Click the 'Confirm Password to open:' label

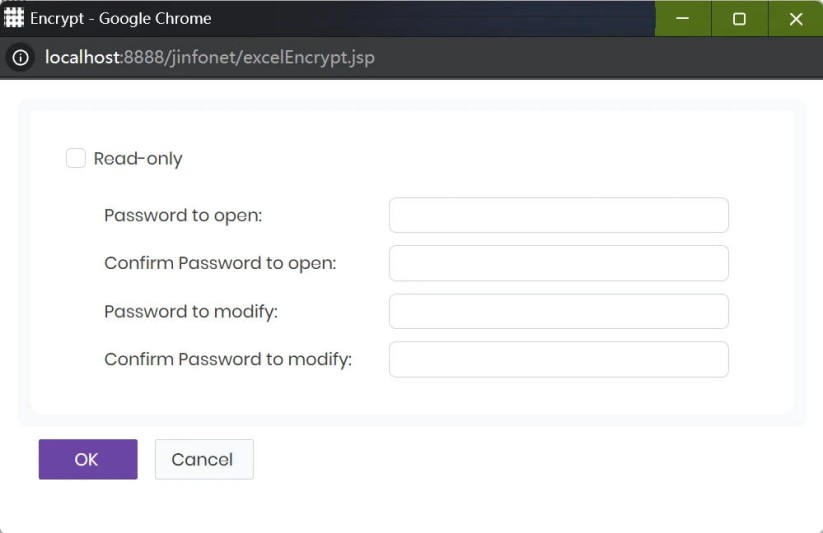click(x=220, y=263)
